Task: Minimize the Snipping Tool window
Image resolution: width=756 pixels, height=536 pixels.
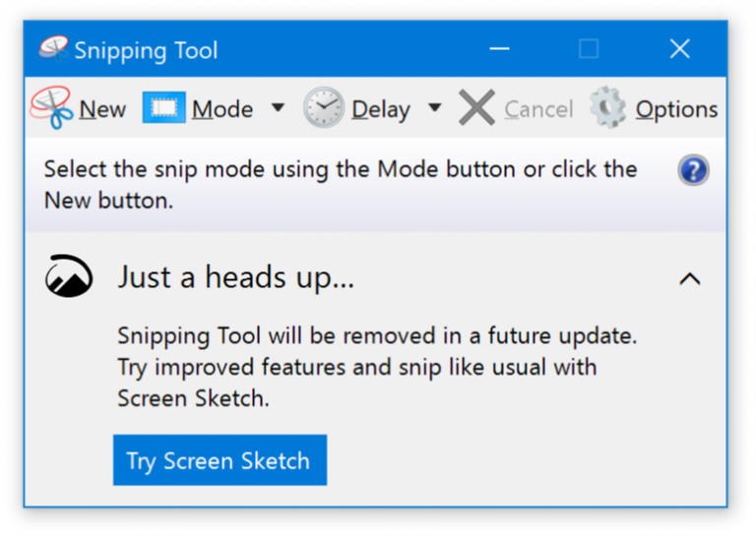Action: point(498,49)
